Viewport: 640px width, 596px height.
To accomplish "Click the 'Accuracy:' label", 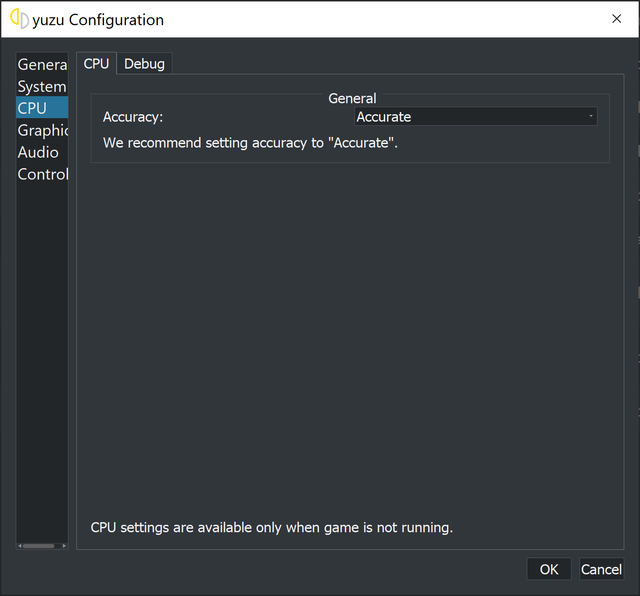I will [133, 117].
